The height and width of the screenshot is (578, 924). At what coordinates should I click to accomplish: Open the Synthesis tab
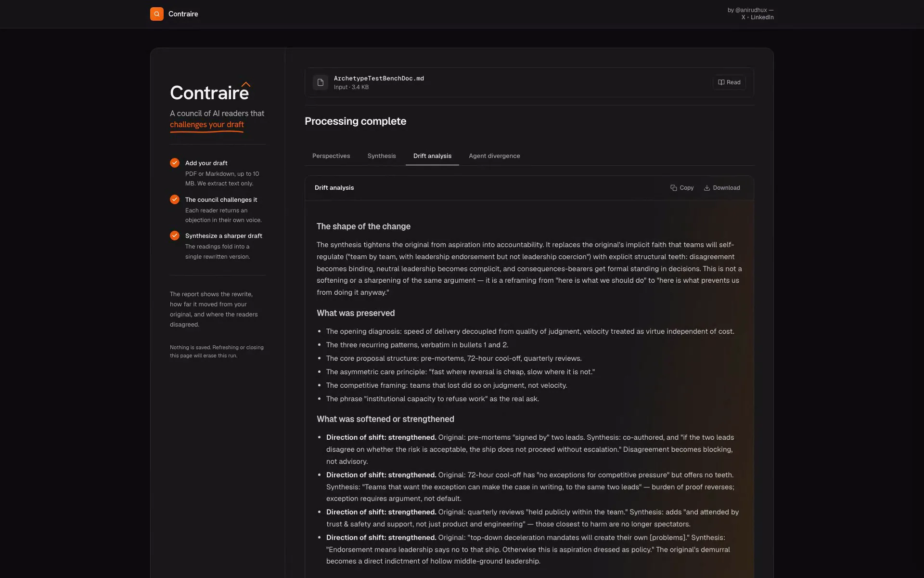coord(382,156)
